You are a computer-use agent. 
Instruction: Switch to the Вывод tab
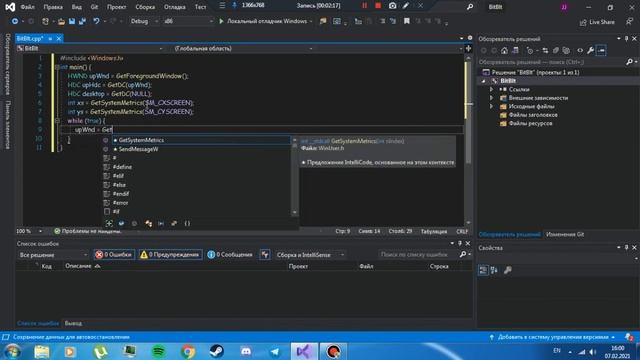(x=73, y=323)
